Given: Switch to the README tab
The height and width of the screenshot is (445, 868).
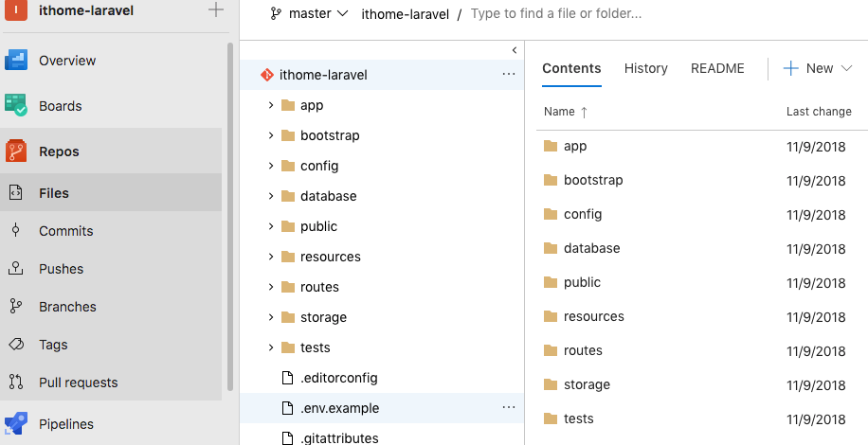Looking at the screenshot, I should (x=717, y=68).
